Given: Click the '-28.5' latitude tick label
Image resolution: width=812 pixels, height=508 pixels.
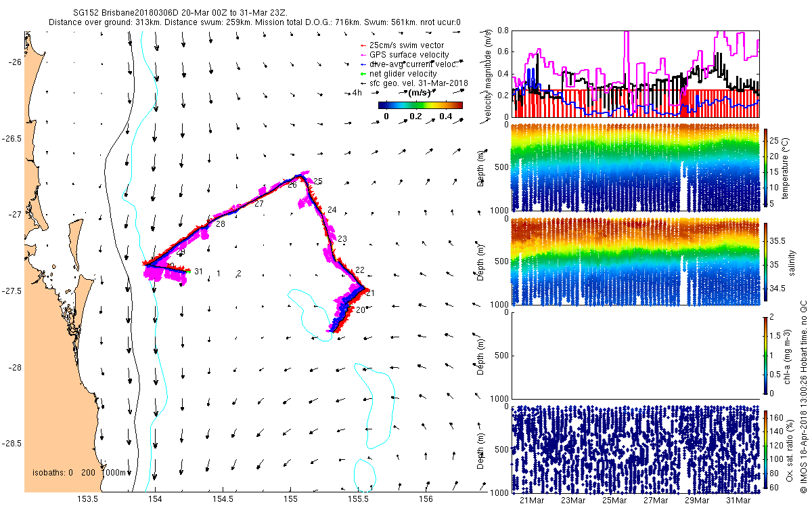Looking at the screenshot, I should [x=13, y=444].
